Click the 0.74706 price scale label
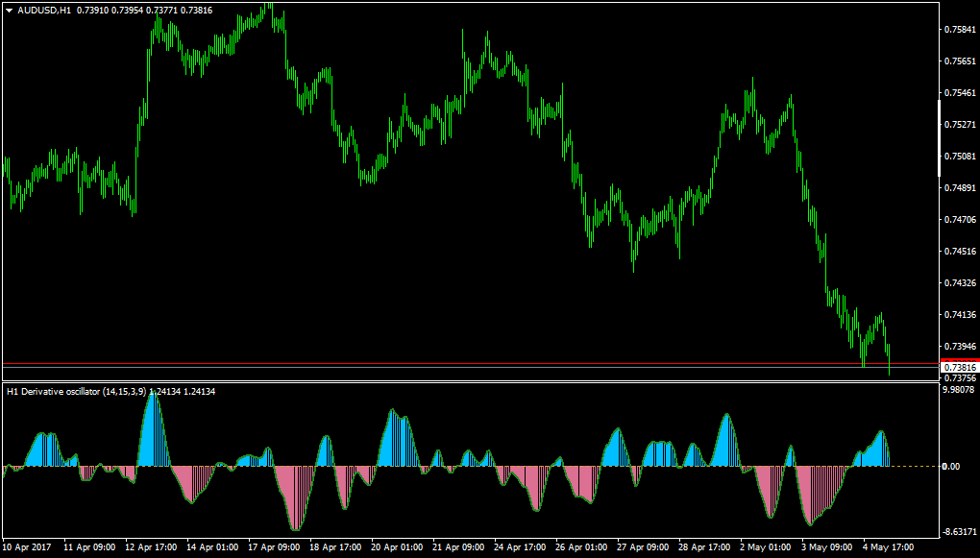Screen dimensions: 980x558 tap(960, 219)
